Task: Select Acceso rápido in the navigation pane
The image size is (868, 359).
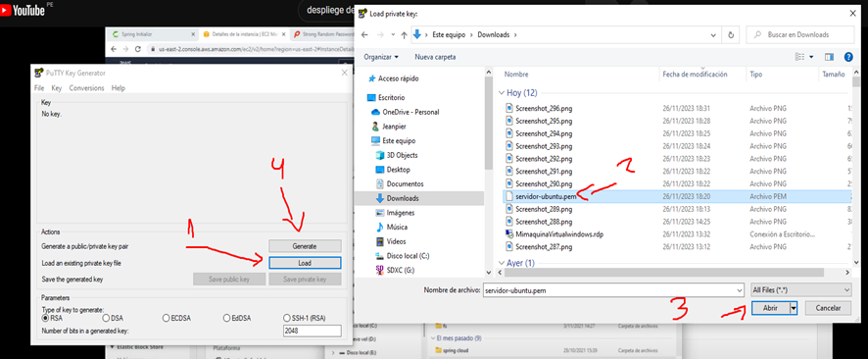Action: click(393, 78)
